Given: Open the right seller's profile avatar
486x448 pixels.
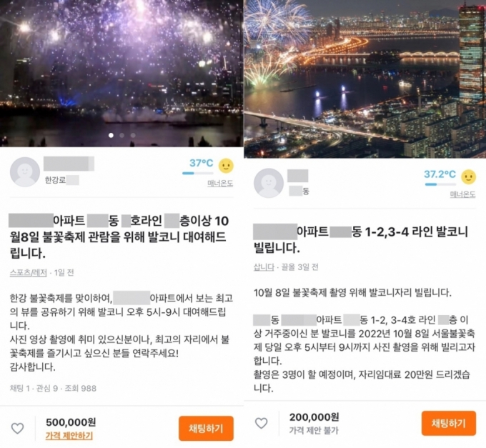Looking at the screenshot, I should [x=269, y=183].
